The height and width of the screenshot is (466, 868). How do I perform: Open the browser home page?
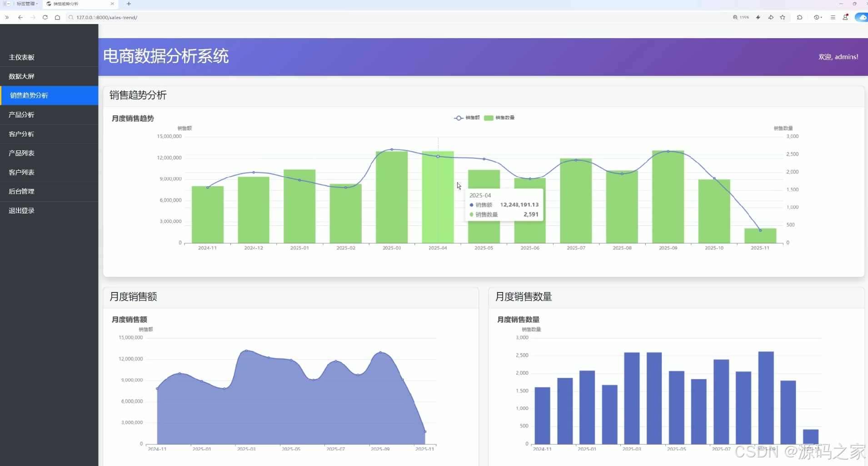(57, 17)
